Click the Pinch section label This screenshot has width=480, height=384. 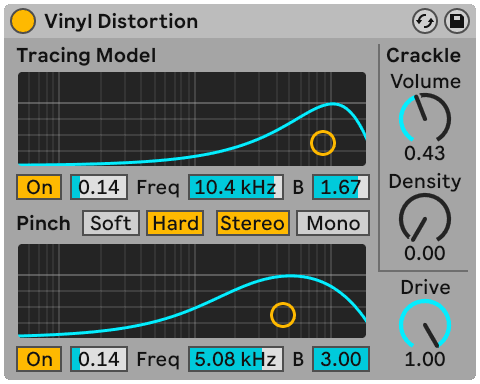point(44,223)
